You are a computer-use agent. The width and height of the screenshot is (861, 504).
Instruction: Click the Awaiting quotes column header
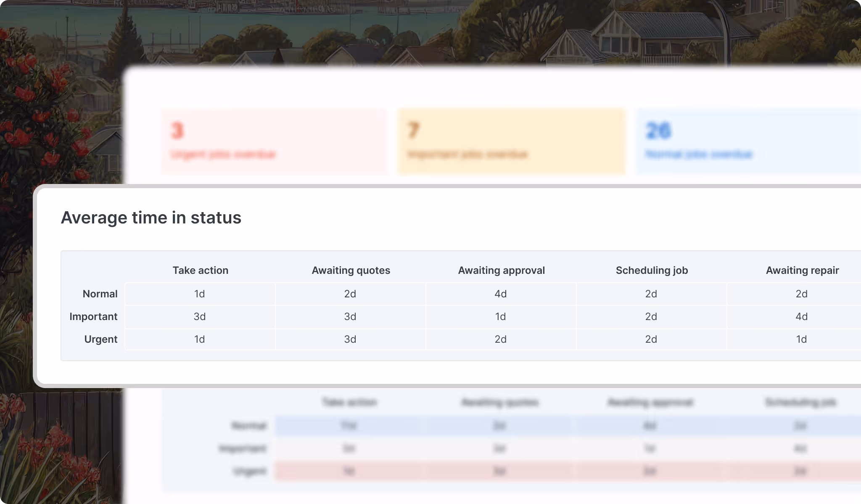pyautogui.click(x=351, y=270)
